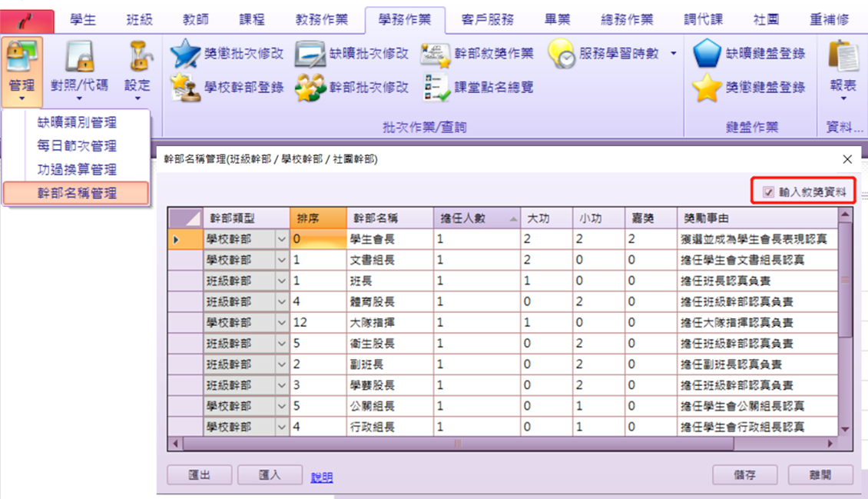Image resolution: width=868 pixels, height=499 pixels.
Task: Click the 幹部敘獎作業 icon
Action: click(x=436, y=55)
